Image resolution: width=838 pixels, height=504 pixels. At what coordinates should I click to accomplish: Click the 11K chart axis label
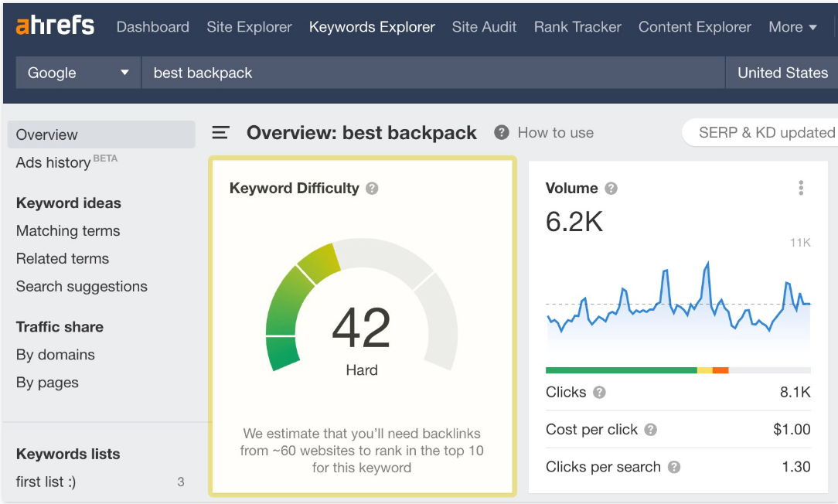800,243
